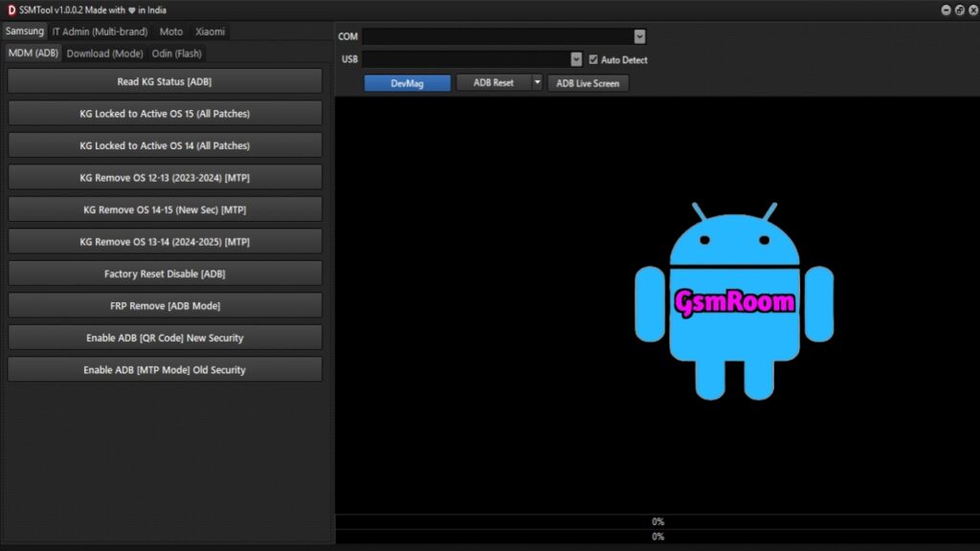Open the Moto tab
Image resolution: width=980 pixels, height=551 pixels.
point(171,32)
